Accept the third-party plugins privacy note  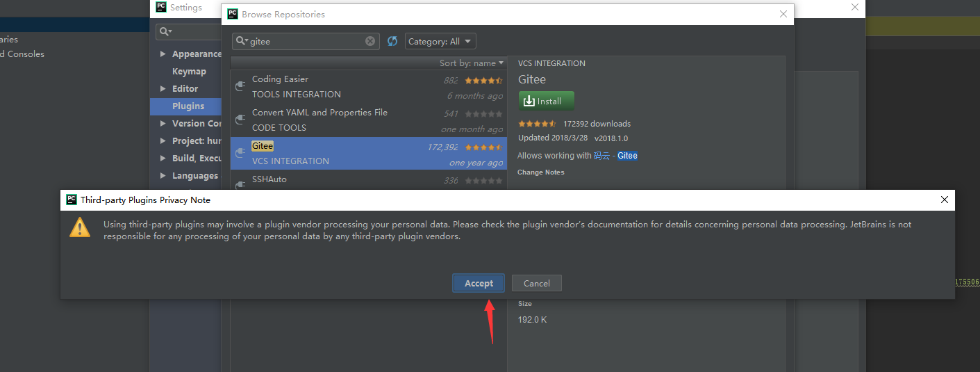[x=479, y=283]
